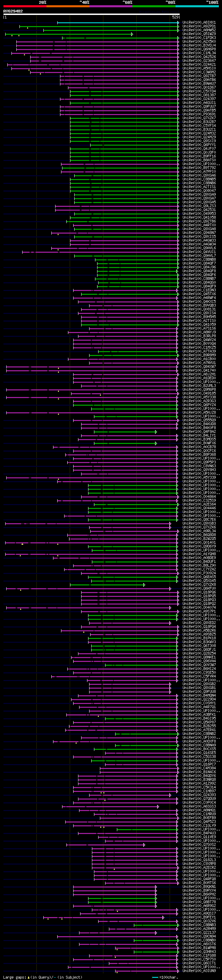Click the UniRef100_Q9D6Y9 entry
The image size is (222, 980).
(199, 547)
